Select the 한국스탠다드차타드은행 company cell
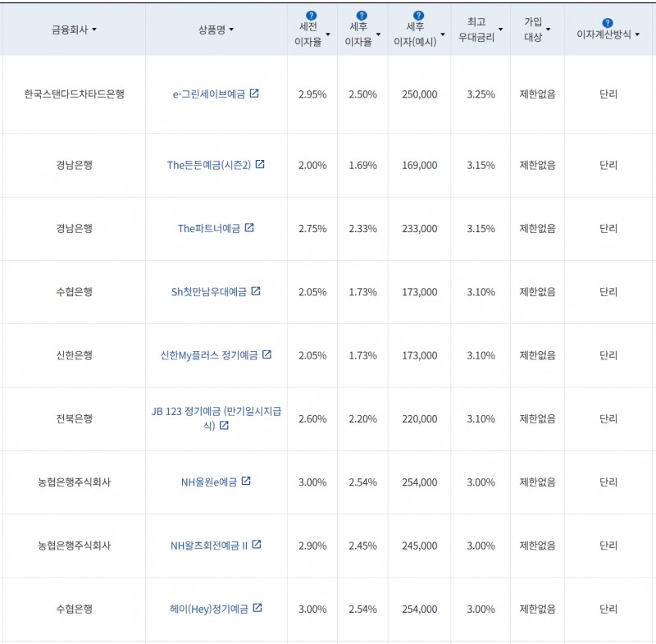This screenshot has width=656, height=644. coord(74,94)
